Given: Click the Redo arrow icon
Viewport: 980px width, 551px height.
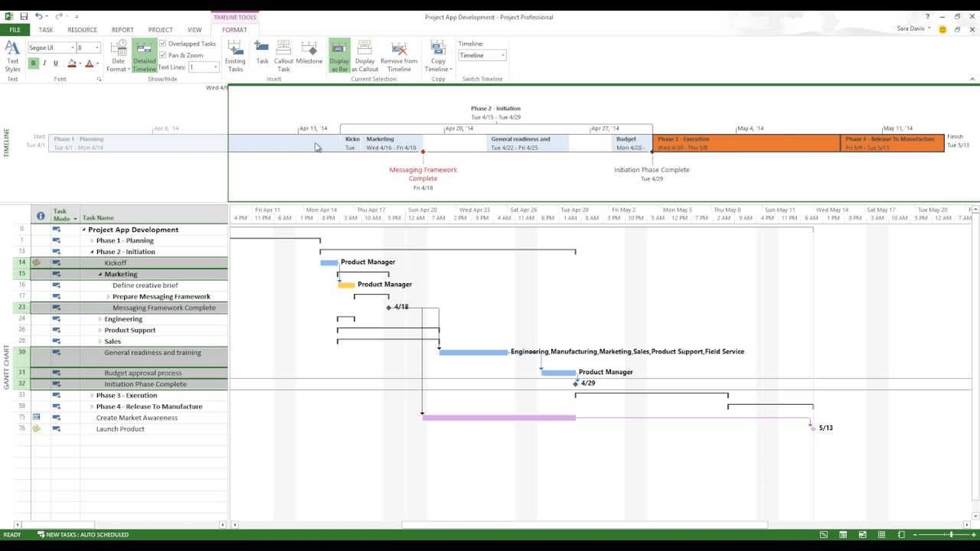Looking at the screenshot, I should (x=60, y=16).
